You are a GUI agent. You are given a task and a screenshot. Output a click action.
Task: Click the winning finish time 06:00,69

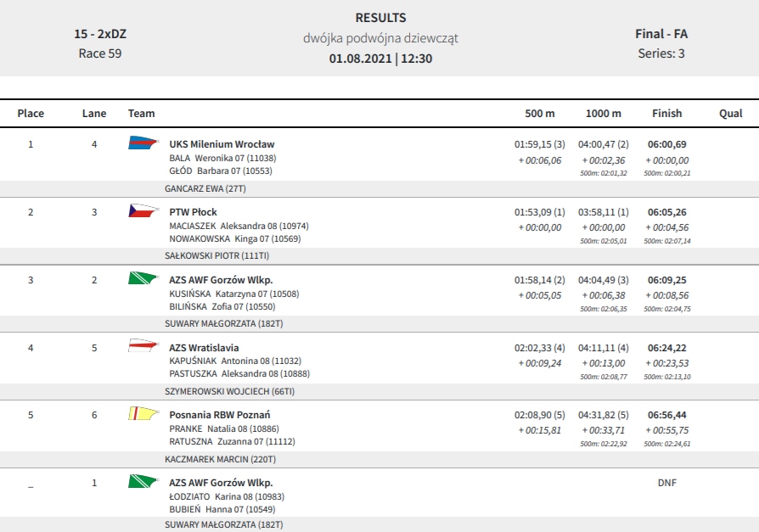pyautogui.click(x=667, y=144)
